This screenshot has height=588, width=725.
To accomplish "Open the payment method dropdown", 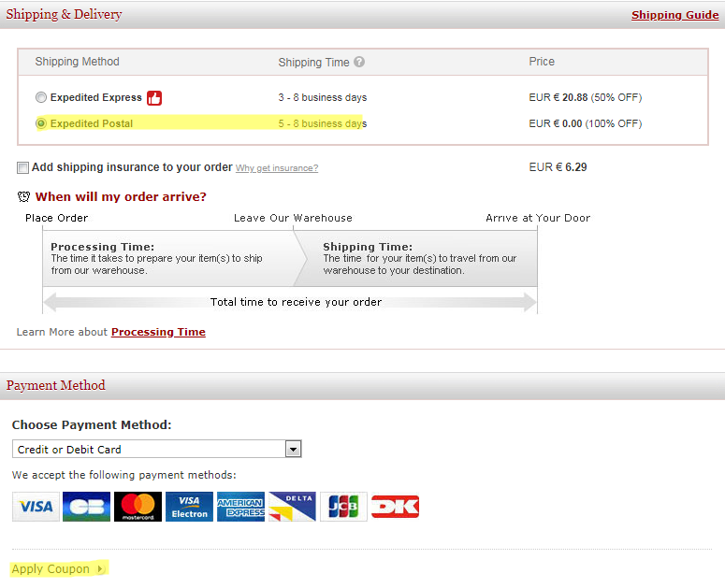I will (x=293, y=450).
